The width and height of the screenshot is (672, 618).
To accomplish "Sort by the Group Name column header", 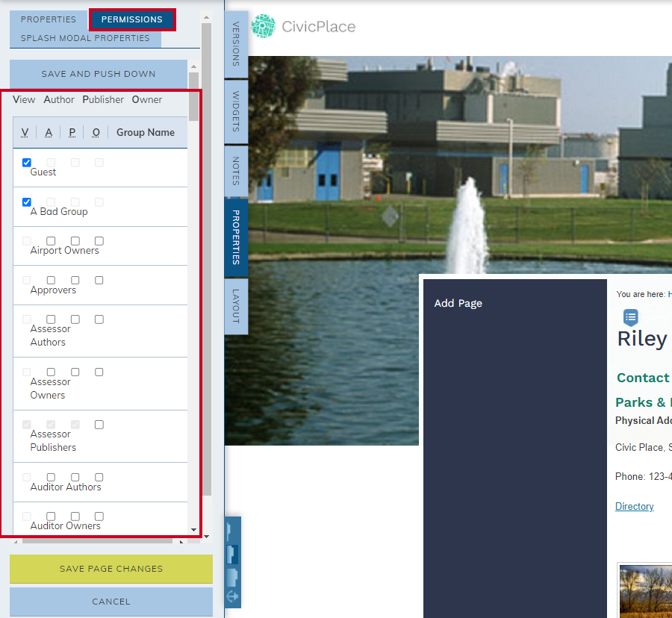I will coord(146,132).
